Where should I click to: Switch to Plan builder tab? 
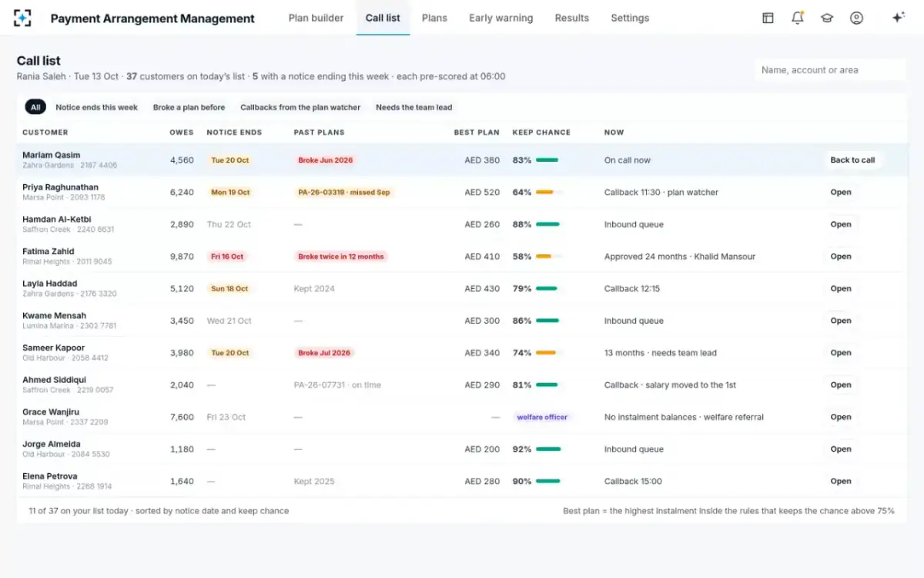coord(316,18)
